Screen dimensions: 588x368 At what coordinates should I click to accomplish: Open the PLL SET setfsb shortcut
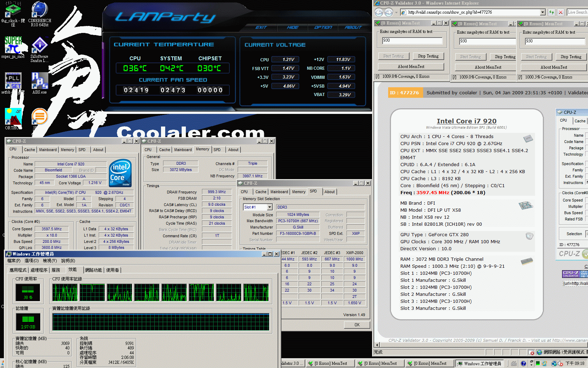[x=13, y=81]
